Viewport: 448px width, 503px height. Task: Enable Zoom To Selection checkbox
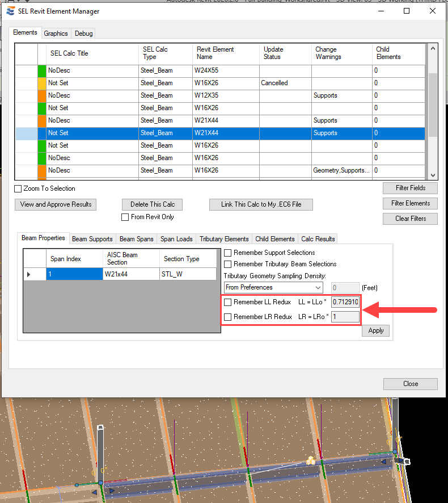coord(18,188)
